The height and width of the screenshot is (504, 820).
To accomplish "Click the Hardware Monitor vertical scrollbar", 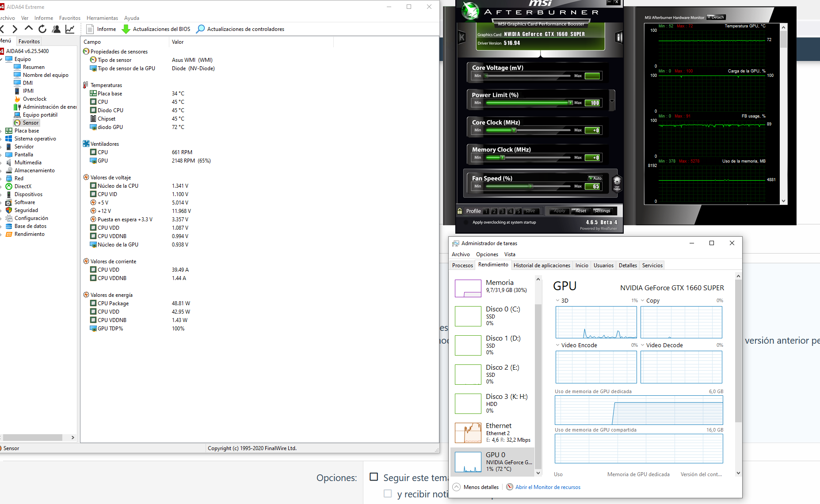I will (x=783, y=114).
